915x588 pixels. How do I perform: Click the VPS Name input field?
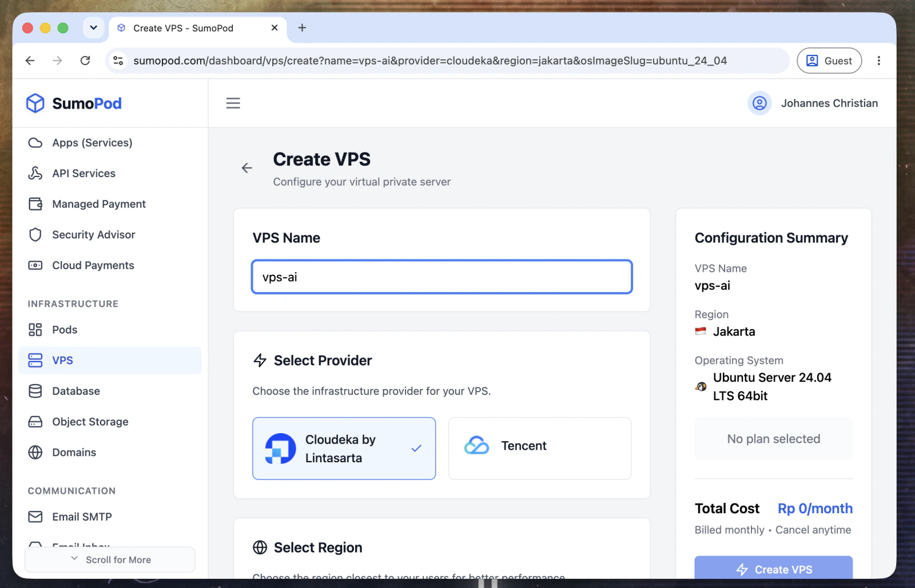[442, 277]
